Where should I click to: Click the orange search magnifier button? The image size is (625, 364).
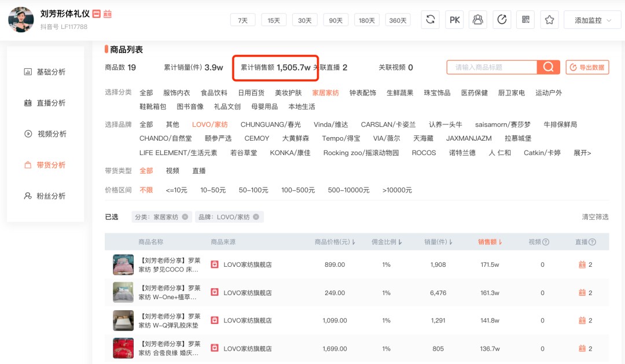pyautogui.click(x=548, y=67)
